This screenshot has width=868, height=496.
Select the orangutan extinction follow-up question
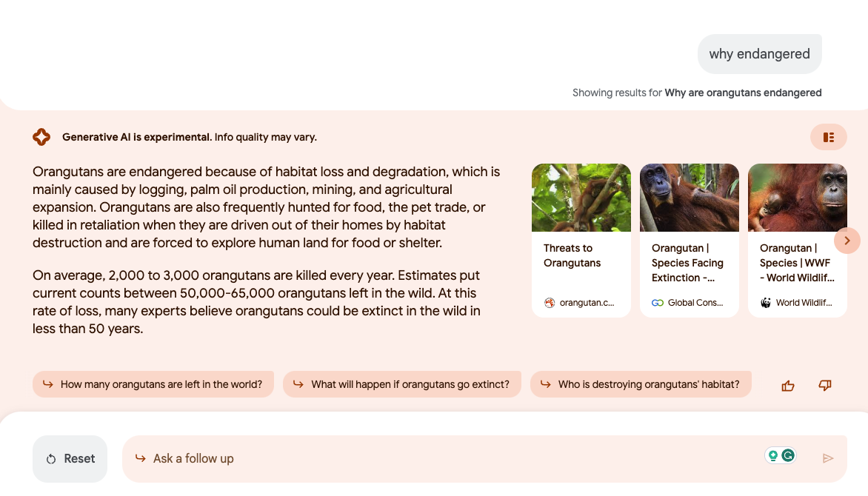pos(401,383)
